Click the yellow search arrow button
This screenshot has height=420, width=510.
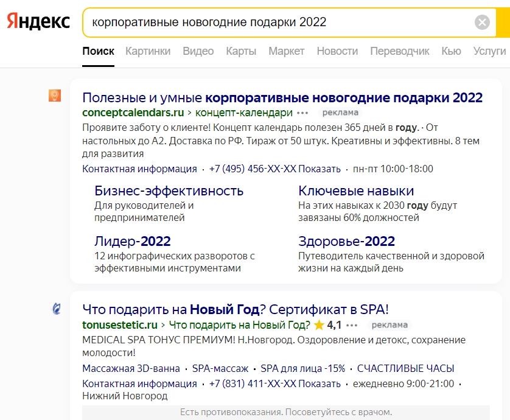[x=503, y=22]
